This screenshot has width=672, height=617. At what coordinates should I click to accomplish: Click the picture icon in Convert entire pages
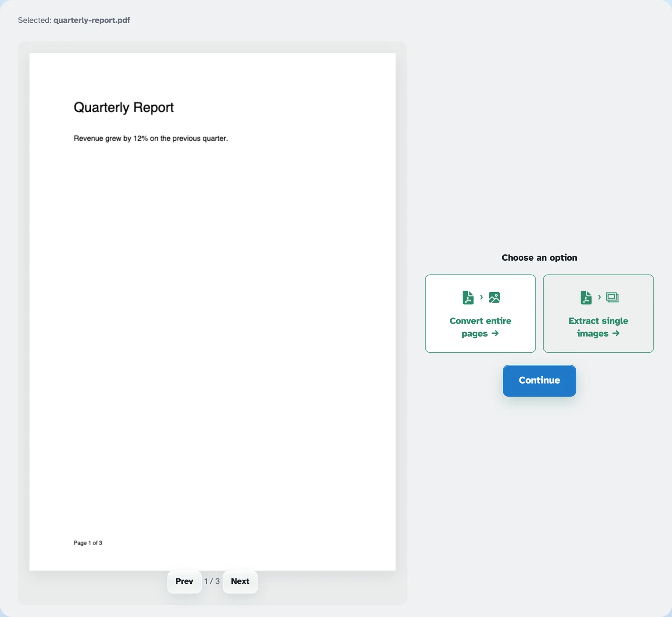[494, 298]
